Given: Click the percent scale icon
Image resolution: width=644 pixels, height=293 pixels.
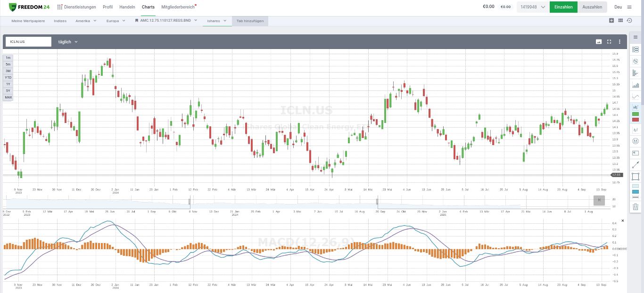Looking at the screenshot, I should tap(635, 61).
